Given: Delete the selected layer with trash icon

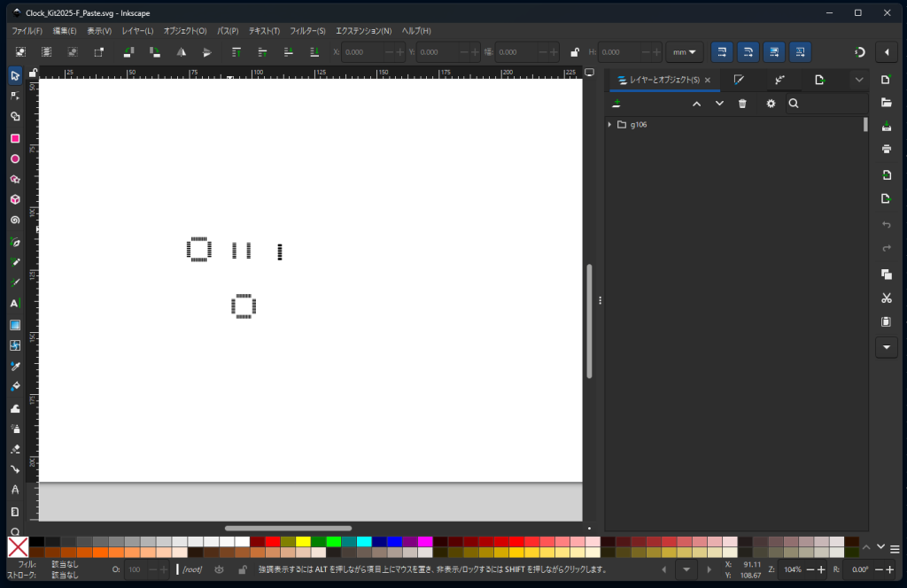Looking at the screenshot, I should tap(742, 104).
